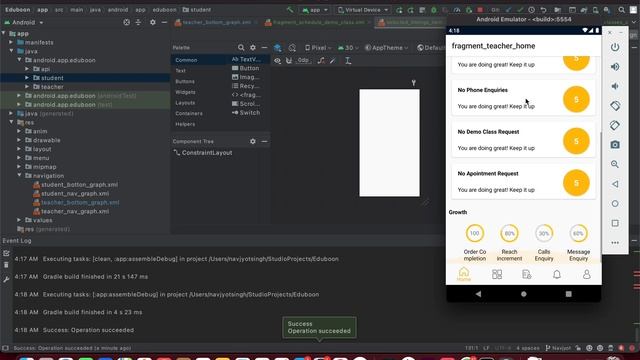Open the app run configuration dropdown
Screen dimensions: 640x360
[x=315, y=10]
